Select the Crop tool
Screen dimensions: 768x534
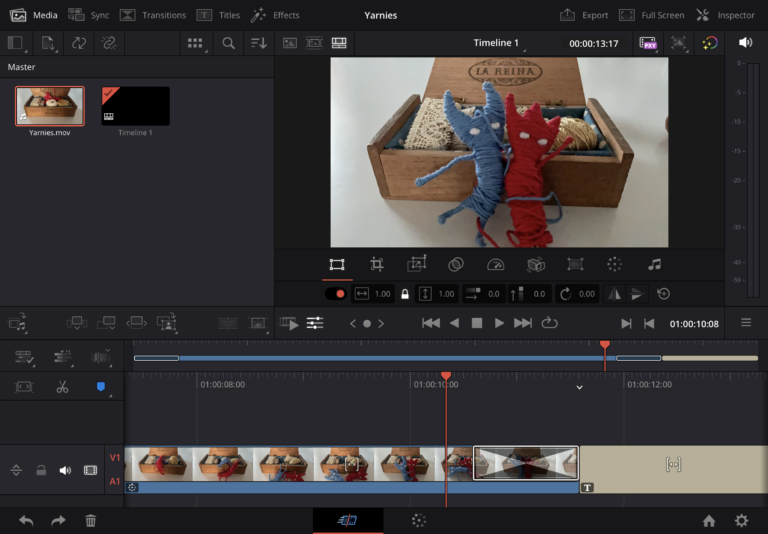click(x=377, y=265)
